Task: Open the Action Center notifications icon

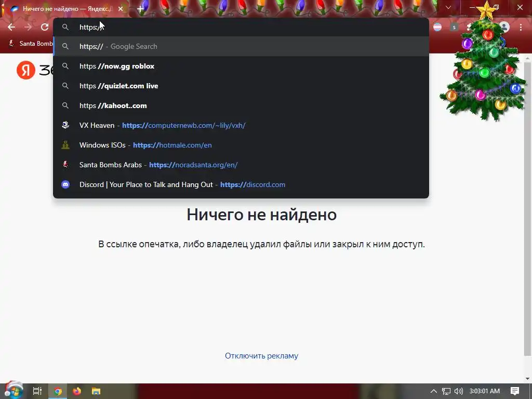Action: pyautogui.click(x=515, y=391)
